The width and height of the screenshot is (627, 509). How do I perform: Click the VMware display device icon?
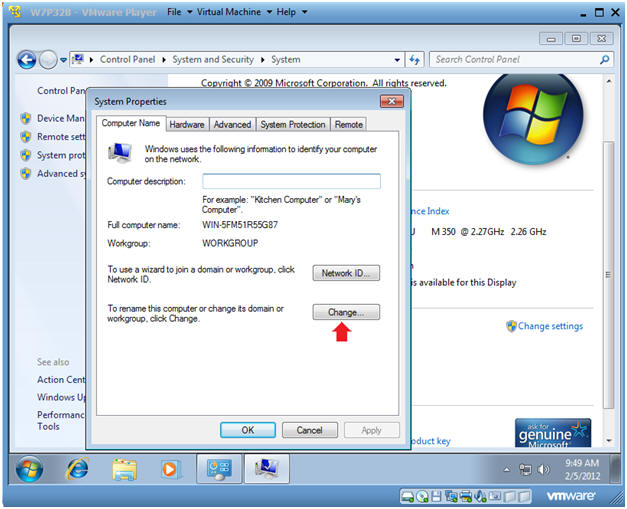[x=495, y=497]
